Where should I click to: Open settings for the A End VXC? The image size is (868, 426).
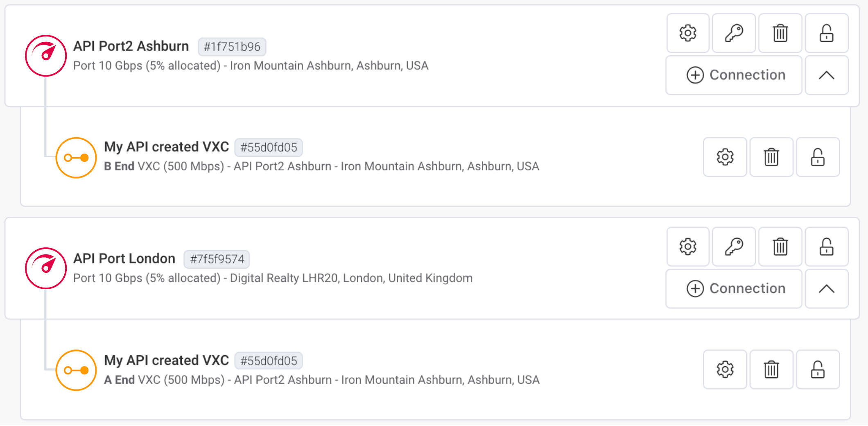(x=725, y=369)
